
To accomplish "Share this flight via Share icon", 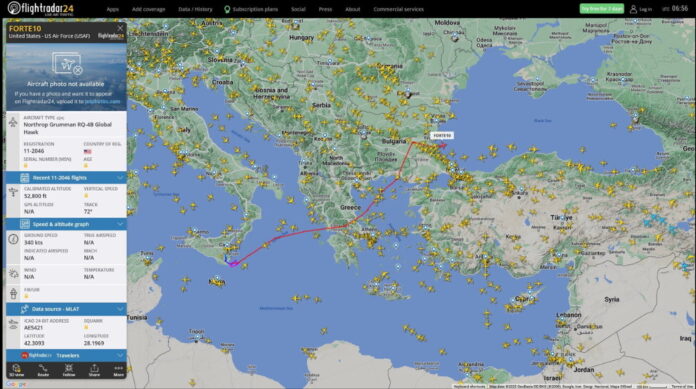I will click(x=94, y=370).
